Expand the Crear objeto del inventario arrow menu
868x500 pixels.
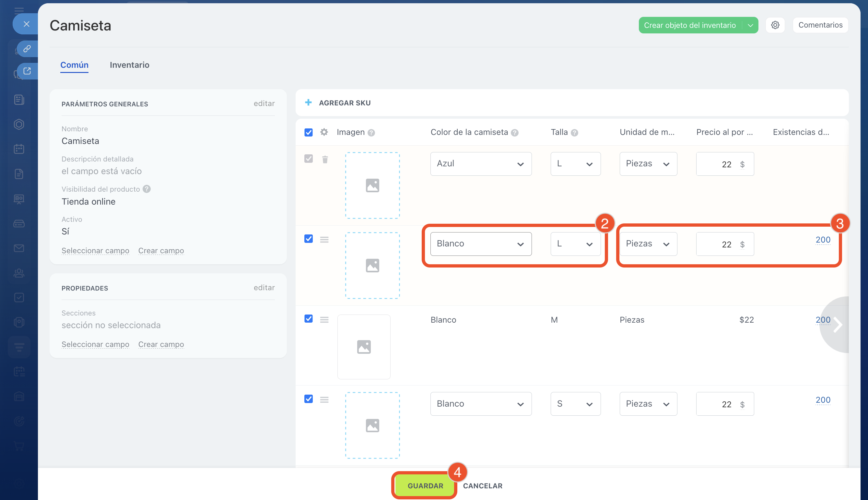[750, 25]
